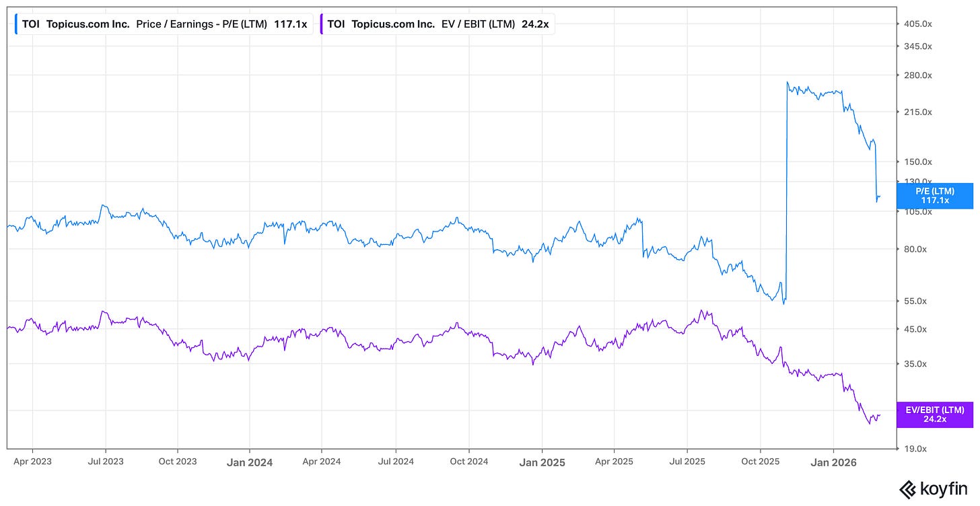Click the 405.0x y-axis value
Screen dimensions: 980x506
[x=918, y=24]
